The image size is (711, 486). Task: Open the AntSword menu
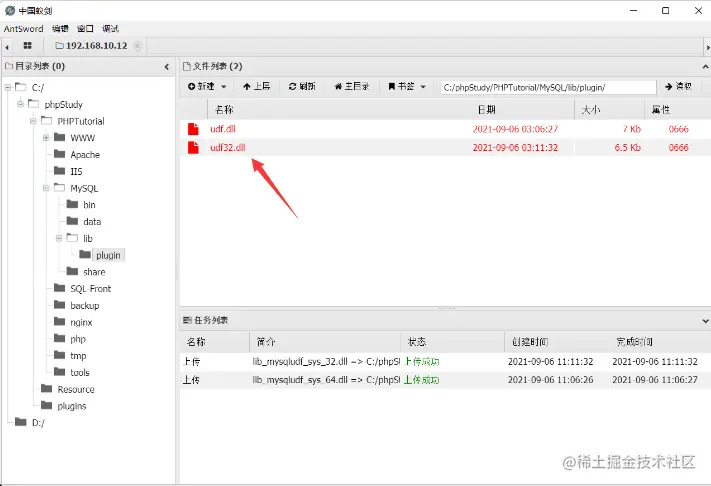tap(23, 29)
